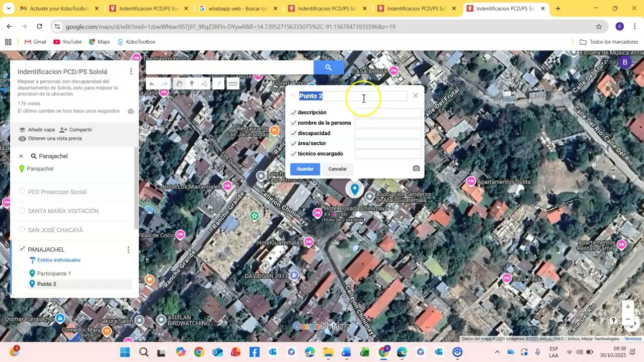
Task: Select the add directions tool
Action: tap(218, 84)
